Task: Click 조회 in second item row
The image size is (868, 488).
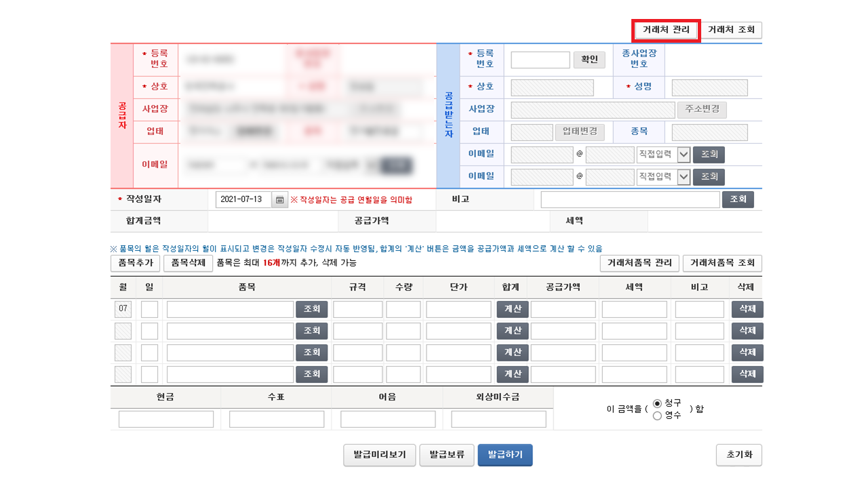Action: [312, 331]
